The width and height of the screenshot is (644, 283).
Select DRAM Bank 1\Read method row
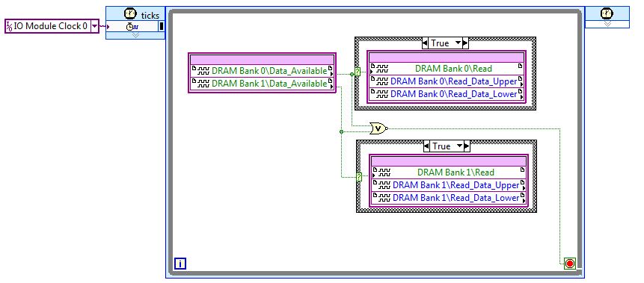pos(448,172)
